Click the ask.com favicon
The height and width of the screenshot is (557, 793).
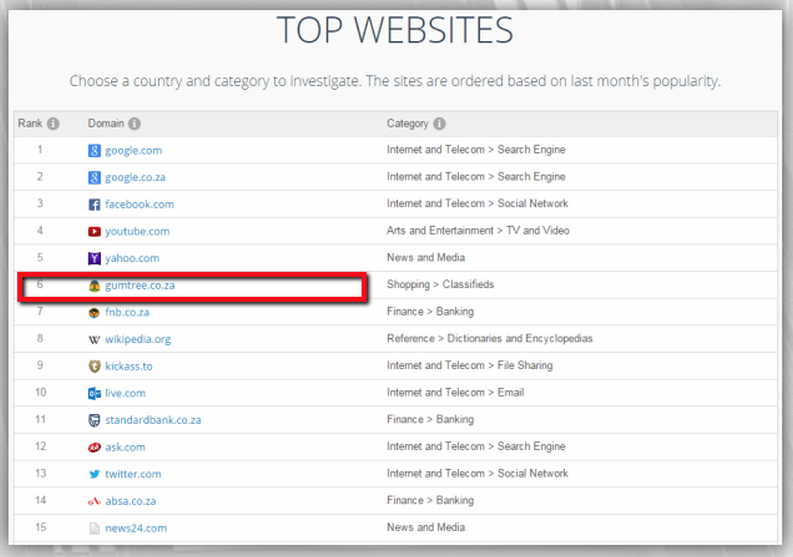(94, 447)
